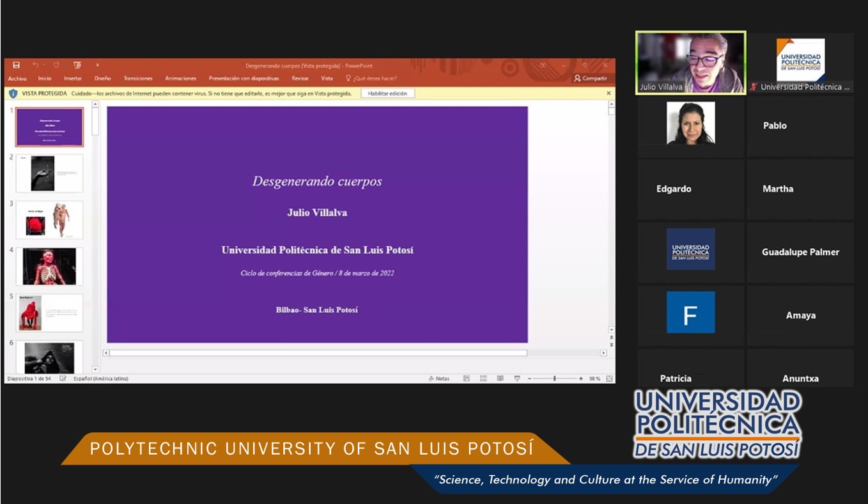Select Anuntxa participant tile

801,368
